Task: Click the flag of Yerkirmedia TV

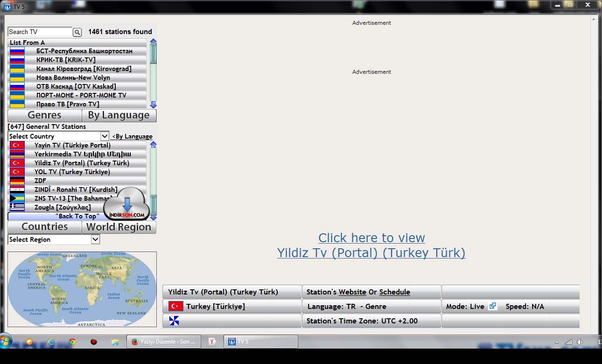Action: [17, 154]
